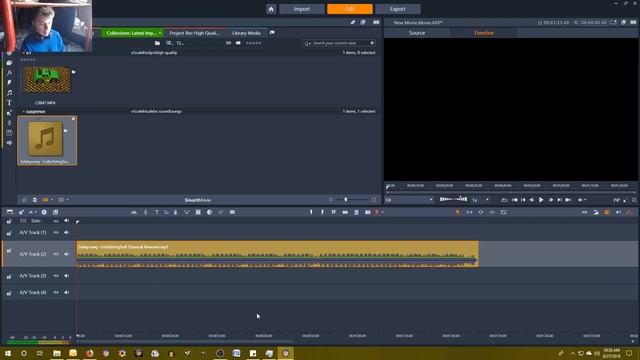Toggle loop playback in preview
Viewport: 640px width, 360px height.
504,200
